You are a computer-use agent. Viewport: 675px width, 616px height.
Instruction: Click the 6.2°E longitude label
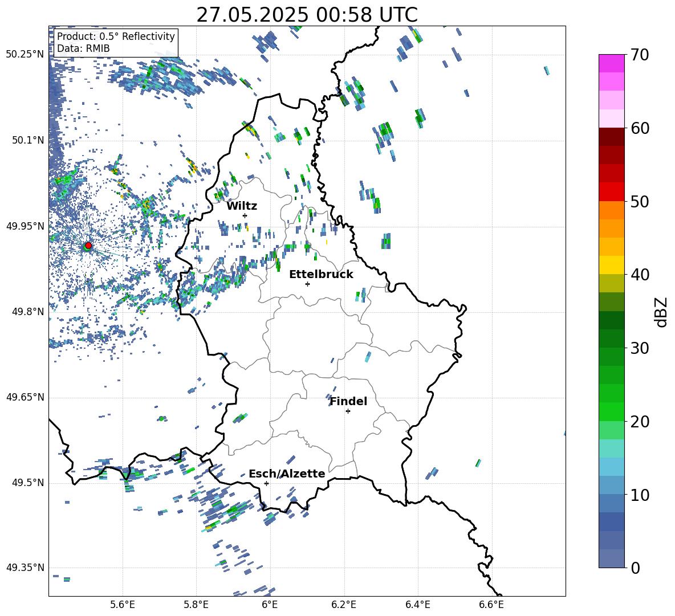(344, 605)
